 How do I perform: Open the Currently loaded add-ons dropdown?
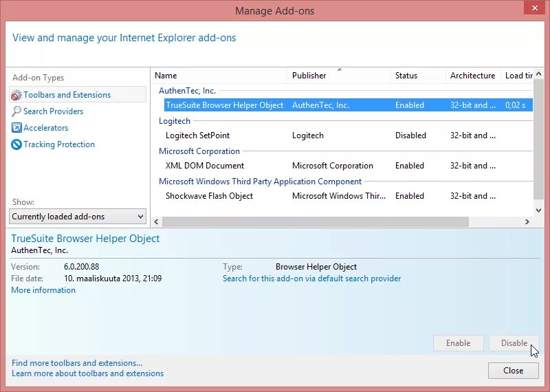78,217
